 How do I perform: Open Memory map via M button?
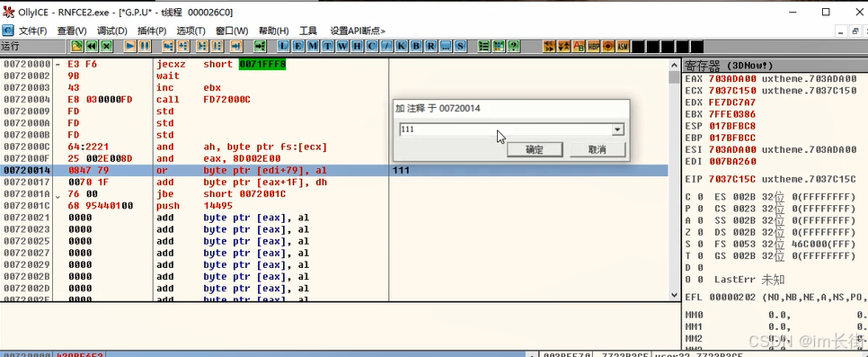click(x=313, y=46)
